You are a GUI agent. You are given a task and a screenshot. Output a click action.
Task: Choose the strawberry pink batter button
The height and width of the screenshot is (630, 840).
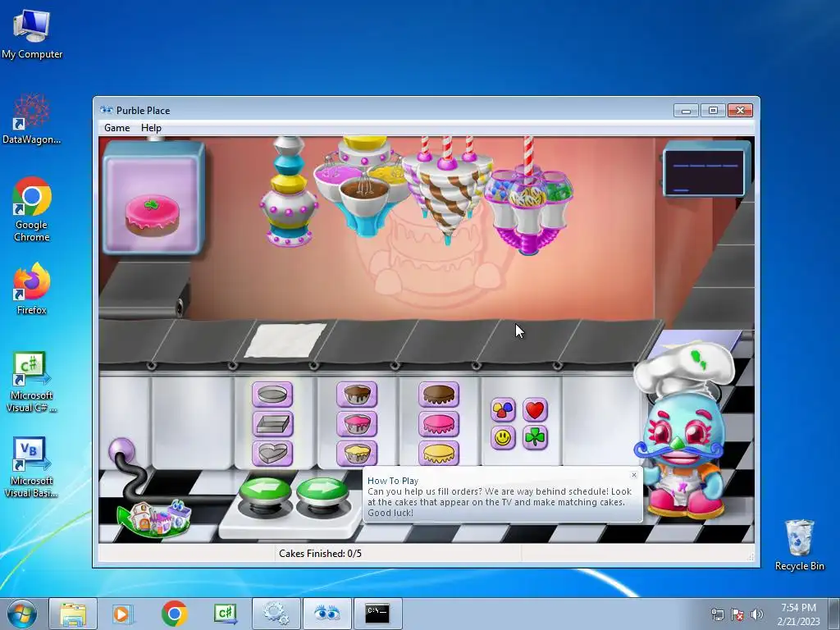click(357, 424)
